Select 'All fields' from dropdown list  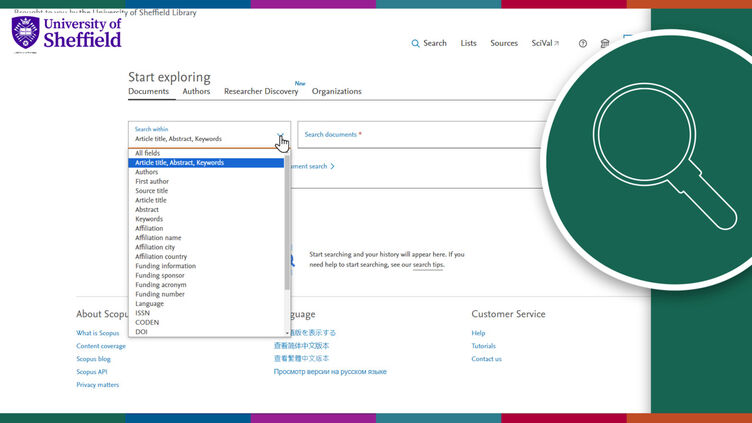148,153
